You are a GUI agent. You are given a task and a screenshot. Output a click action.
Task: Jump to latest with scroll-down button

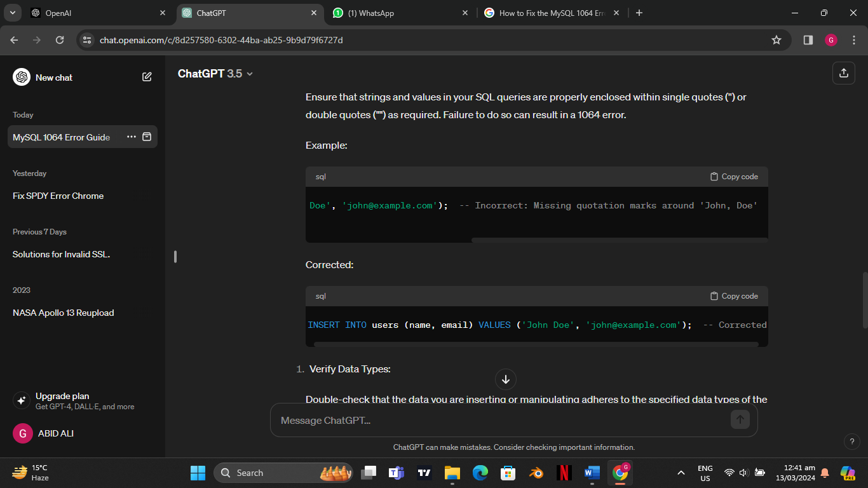pyautogui.click(x=505, y=379)
